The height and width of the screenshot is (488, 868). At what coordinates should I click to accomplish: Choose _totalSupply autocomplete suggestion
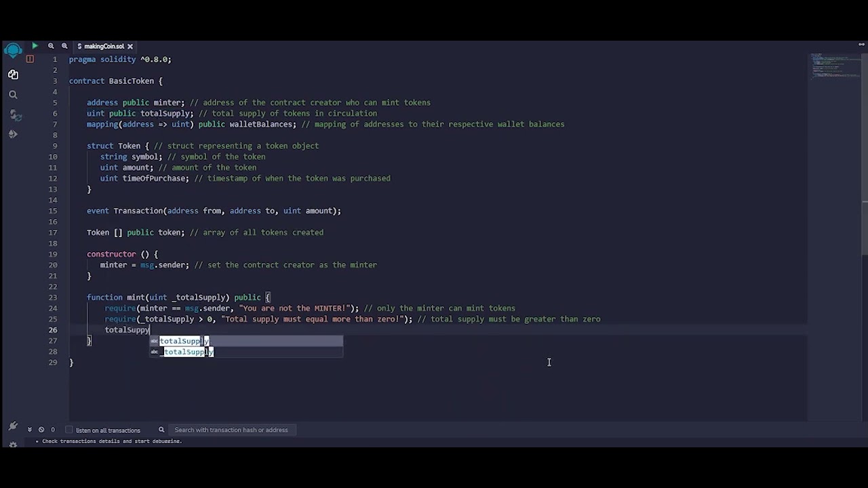246,352
